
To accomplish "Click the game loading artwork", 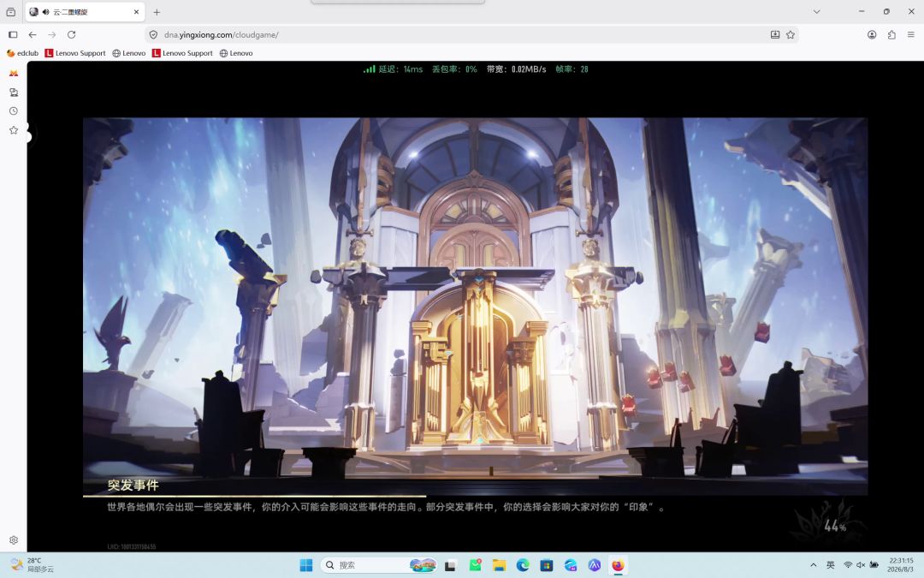I will coord(475,306).
